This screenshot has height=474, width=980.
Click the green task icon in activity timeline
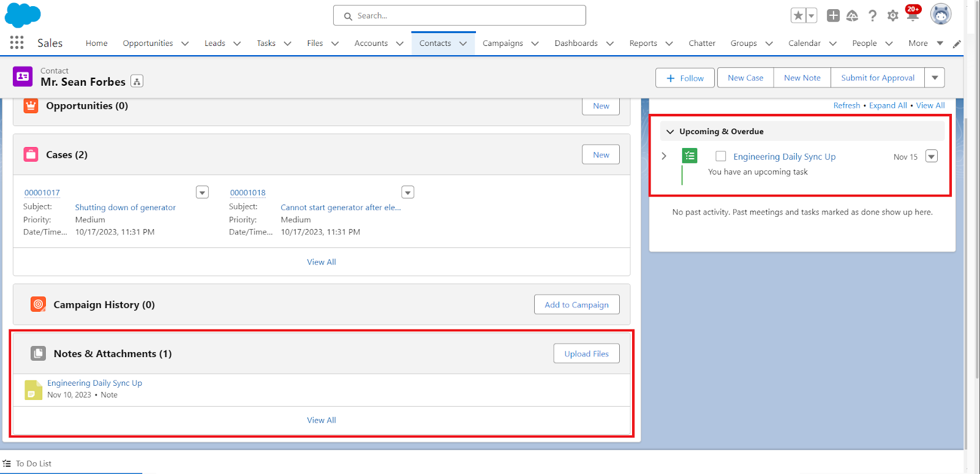click(690, 156)
